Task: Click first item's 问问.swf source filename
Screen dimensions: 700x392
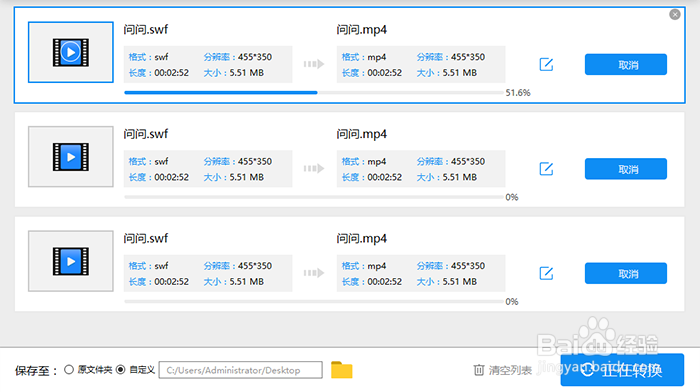Action: [x=146, y=30]
